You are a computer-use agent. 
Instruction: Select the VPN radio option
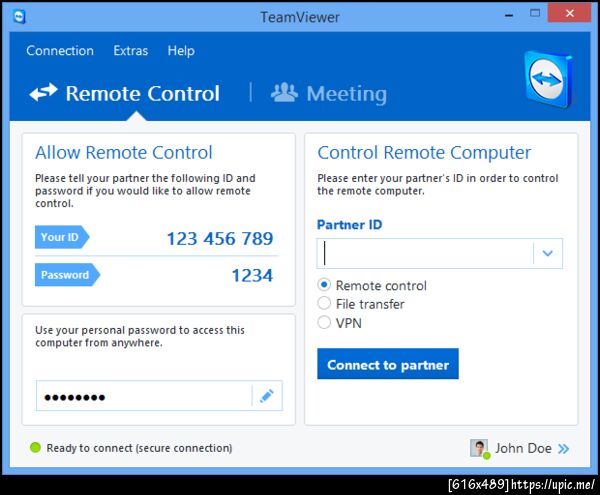324,322
